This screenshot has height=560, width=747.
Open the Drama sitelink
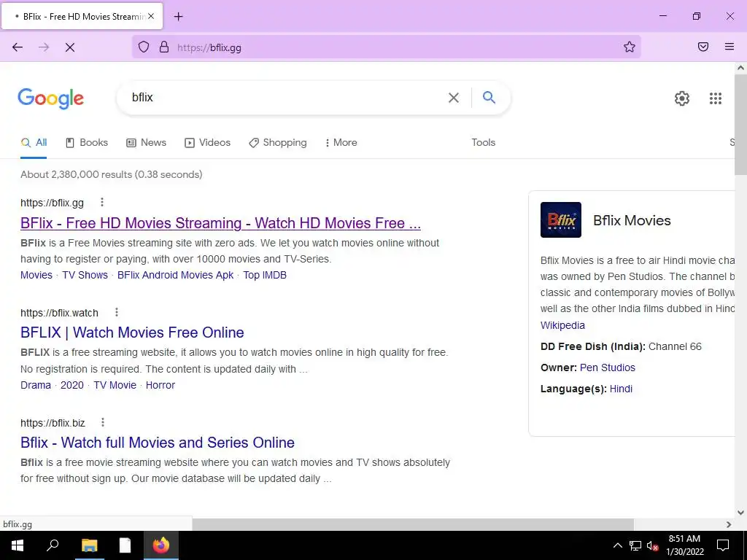coord(36,385)
